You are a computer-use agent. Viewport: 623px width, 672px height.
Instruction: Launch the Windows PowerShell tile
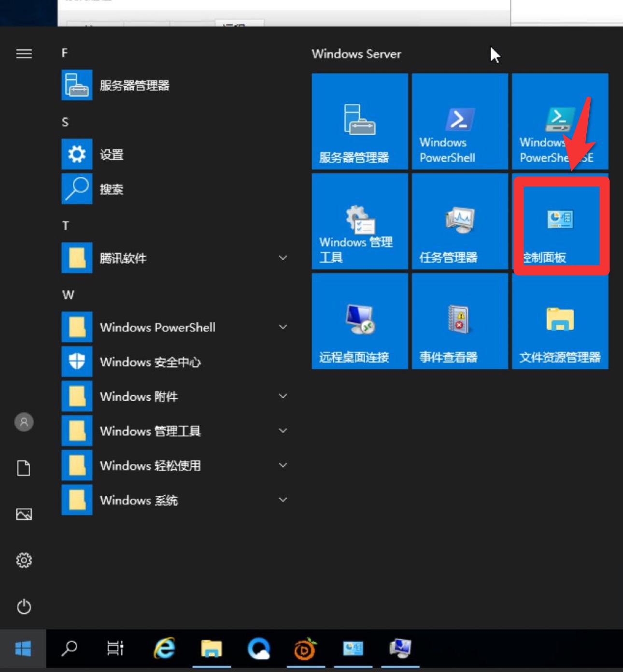(x=460, y=122)
